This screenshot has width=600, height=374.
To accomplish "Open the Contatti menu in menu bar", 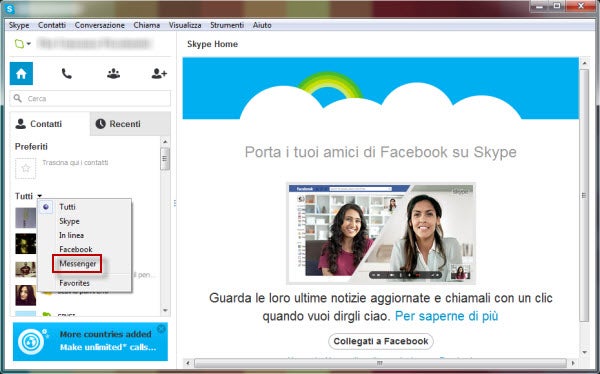I will pyautogui.click(x=52, y=25).
